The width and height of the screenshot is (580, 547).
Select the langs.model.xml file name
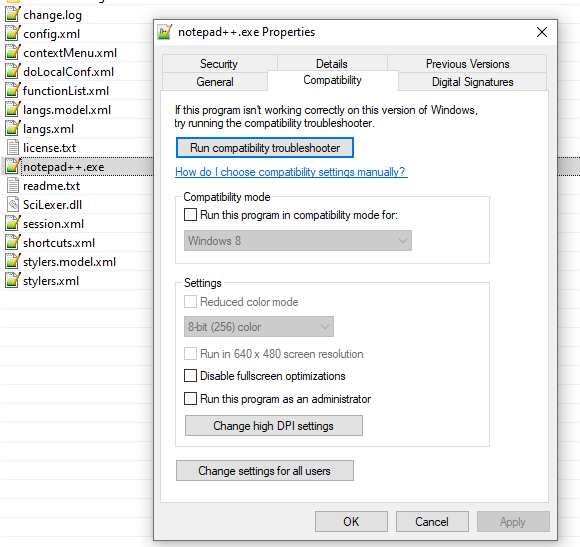(x=67, y=110)
